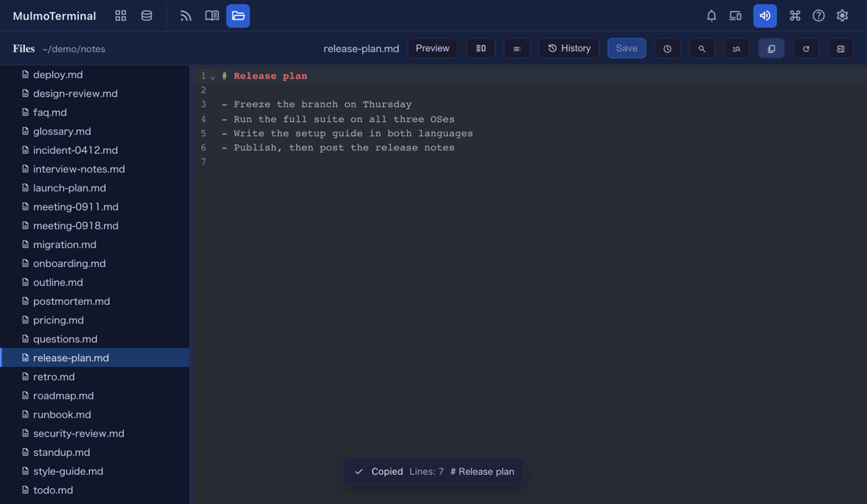Open pricing.md
867x504 pixels.
coord(95,320)
